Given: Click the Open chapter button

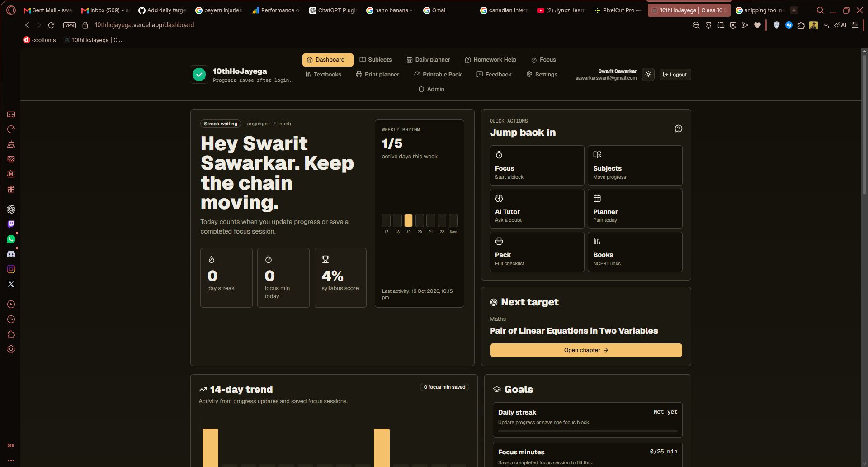Looking at the screenshot, I should (586, 350).
